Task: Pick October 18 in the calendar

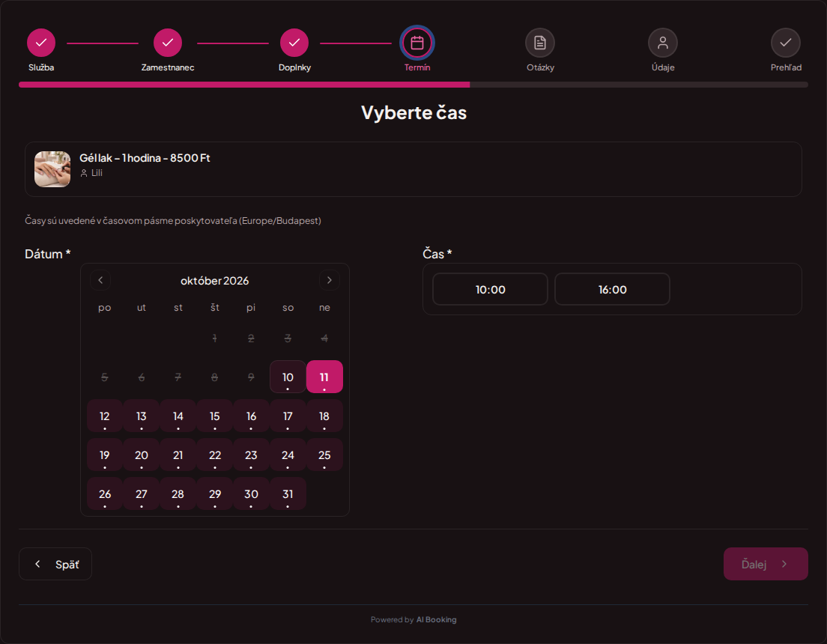Action: click(324, 416)
